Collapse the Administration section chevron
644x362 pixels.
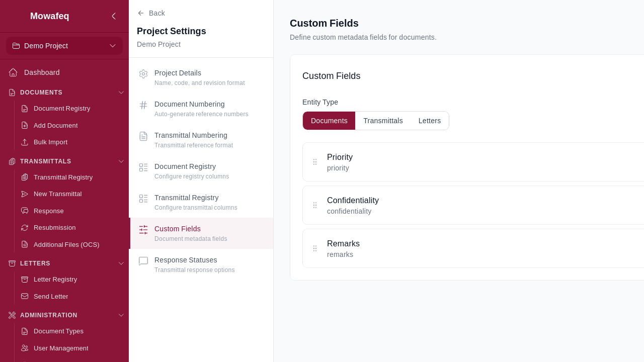coord(121,315)
